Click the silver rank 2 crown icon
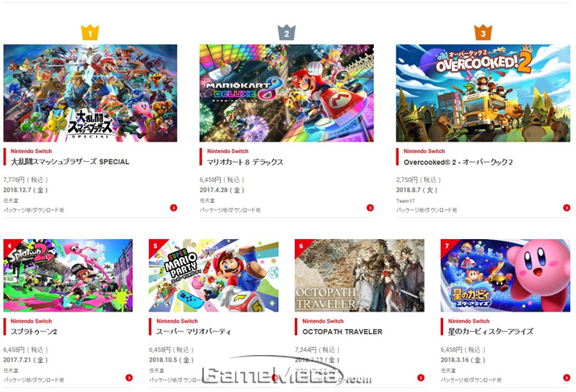This screenshot has width=576, height=392. 287,33
